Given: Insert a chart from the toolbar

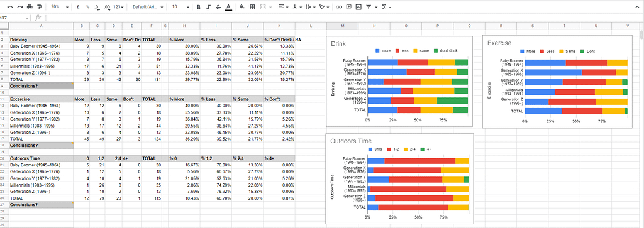Looking at the screenshot, I should (x=358, y=7).
